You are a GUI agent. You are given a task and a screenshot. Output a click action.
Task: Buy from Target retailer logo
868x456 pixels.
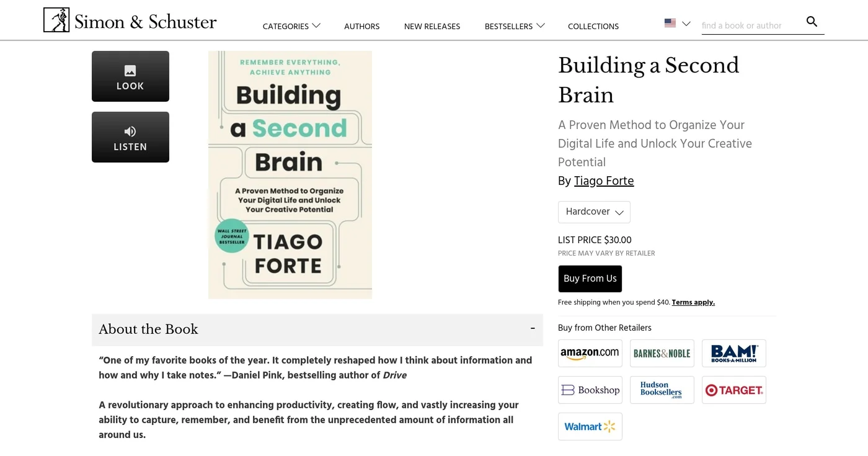point(733,390)
